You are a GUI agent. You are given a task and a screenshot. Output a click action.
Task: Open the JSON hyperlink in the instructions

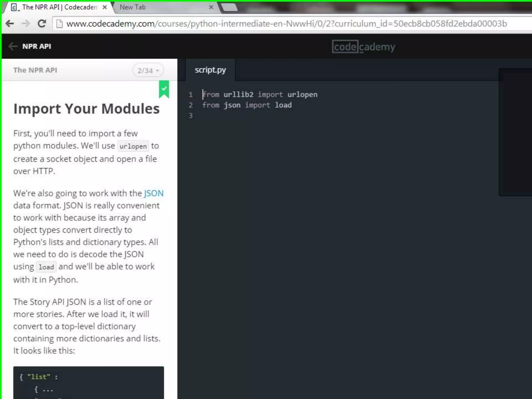(x=154, y=193)
